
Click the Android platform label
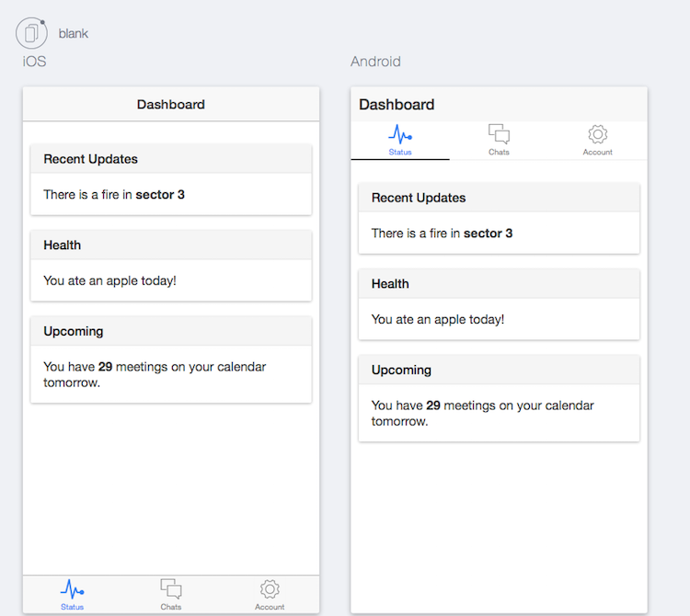[x=375, y=62]
